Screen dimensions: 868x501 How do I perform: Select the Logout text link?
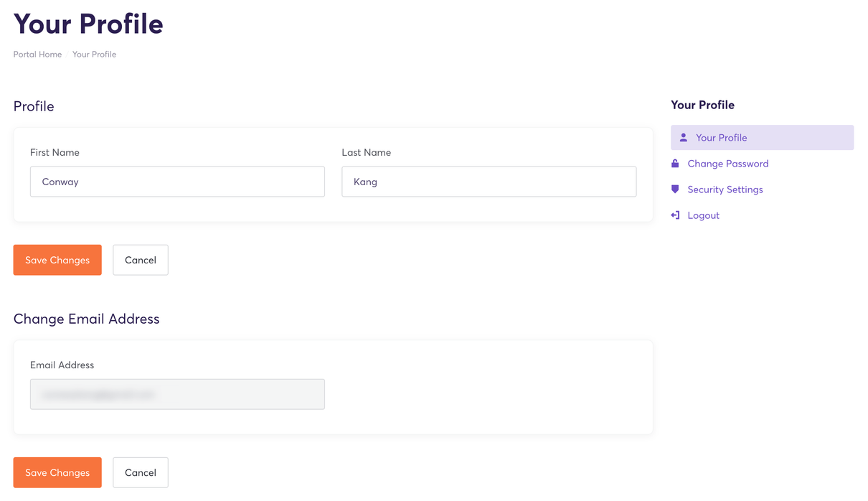703,215
